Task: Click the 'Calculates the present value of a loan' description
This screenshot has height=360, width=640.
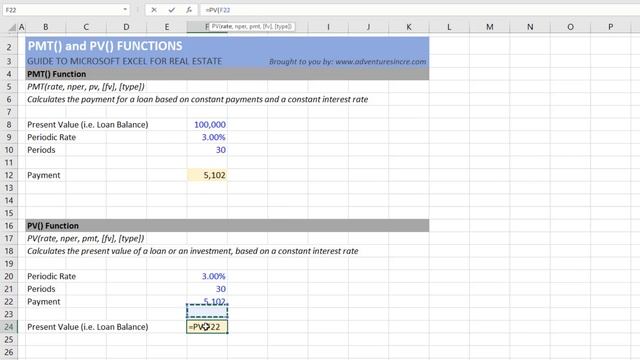Action: 193,251
